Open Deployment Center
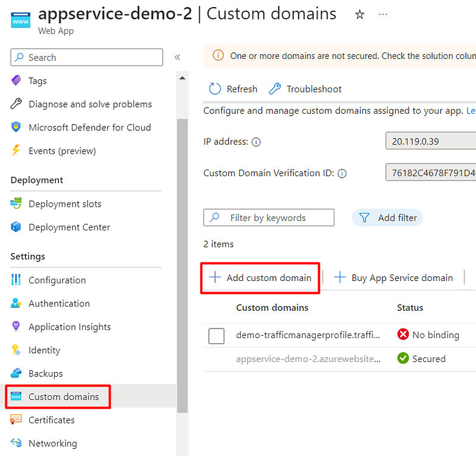Screen dimensions: 476x456 [69, 227]
